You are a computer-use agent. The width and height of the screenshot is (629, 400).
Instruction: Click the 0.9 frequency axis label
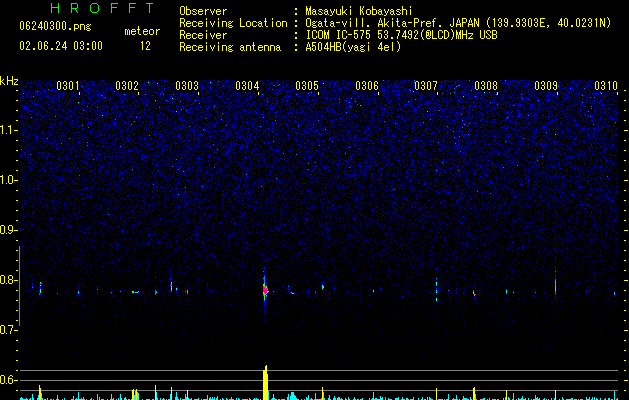tap(9, 230)
